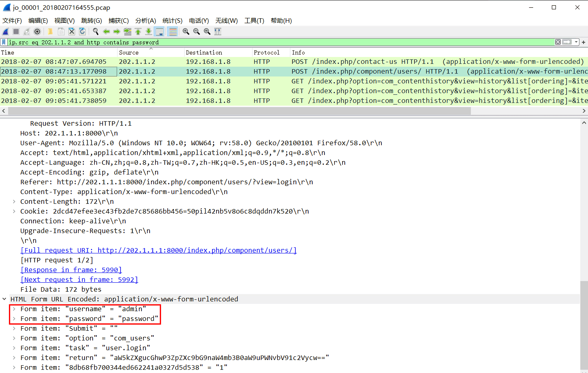Click the packet list horizontal scrollbar

239,111
